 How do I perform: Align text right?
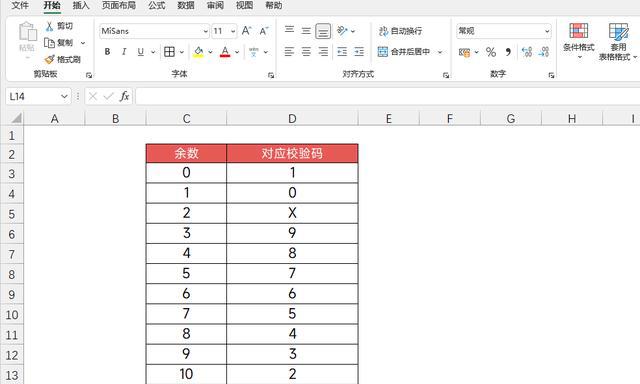pyautogui.click(x=323, y=52)
